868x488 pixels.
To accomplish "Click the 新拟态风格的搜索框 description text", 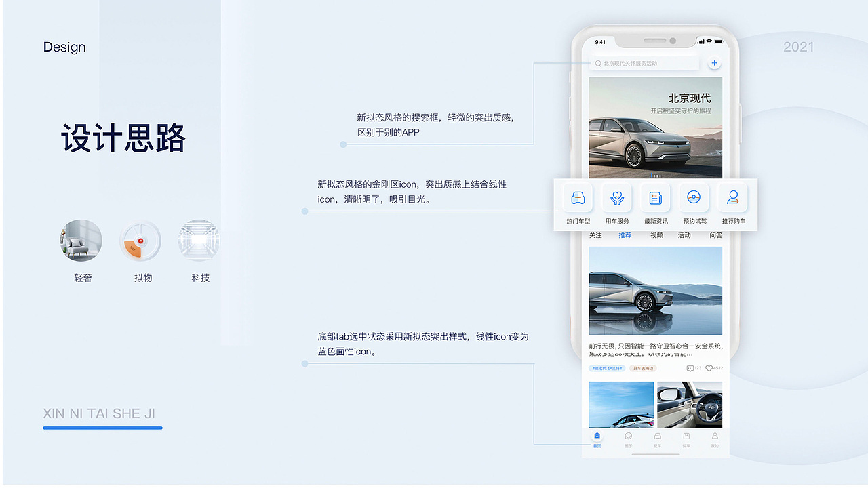I will pos(435,125).
